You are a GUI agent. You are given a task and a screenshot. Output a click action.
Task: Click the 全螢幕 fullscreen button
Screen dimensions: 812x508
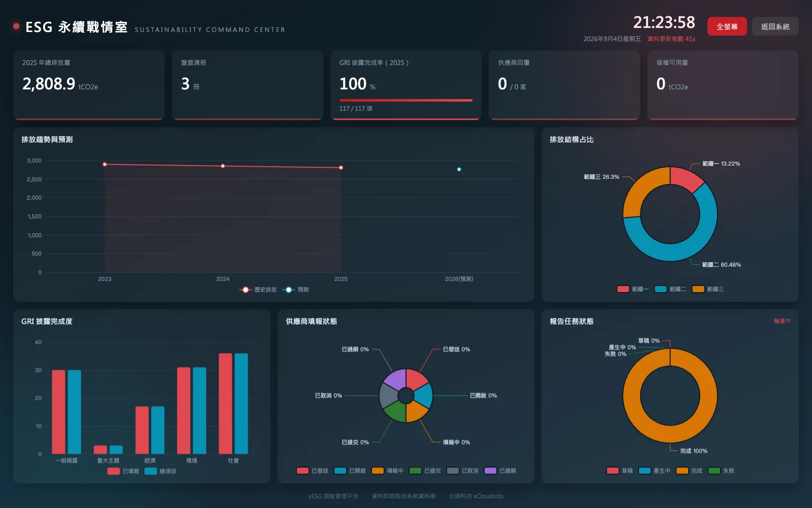tap(727, 26)
